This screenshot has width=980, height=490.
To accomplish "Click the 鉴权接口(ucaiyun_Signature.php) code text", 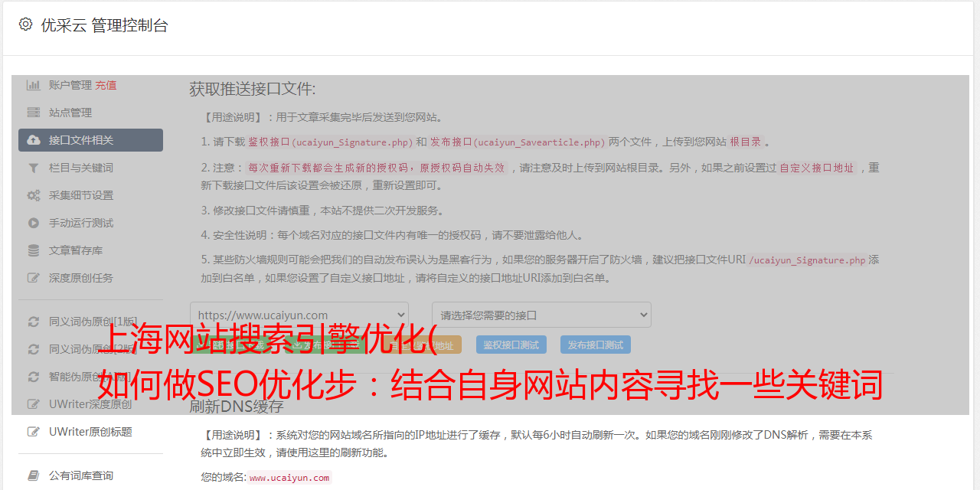I will coord(330,142).
